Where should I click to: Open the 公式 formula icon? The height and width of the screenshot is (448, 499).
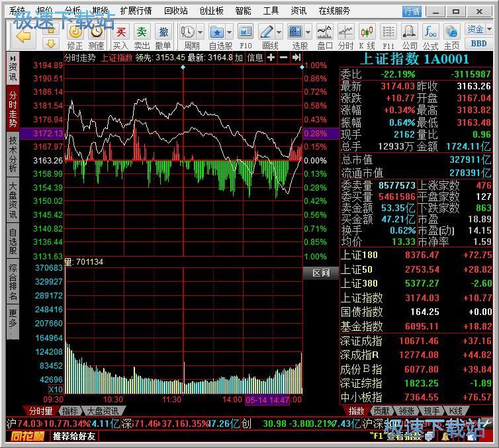click(x=431, y=36)
